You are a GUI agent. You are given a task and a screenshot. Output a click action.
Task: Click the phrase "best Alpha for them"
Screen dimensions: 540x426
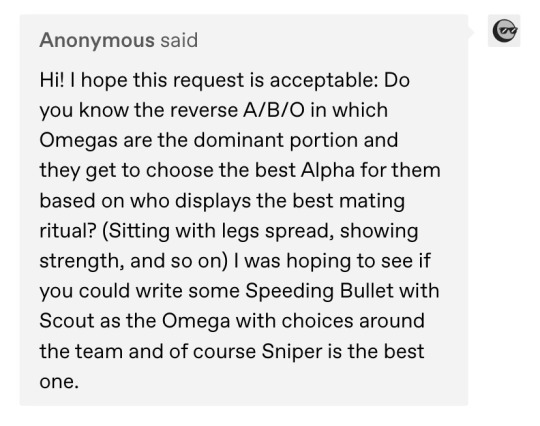pos(347,170)
